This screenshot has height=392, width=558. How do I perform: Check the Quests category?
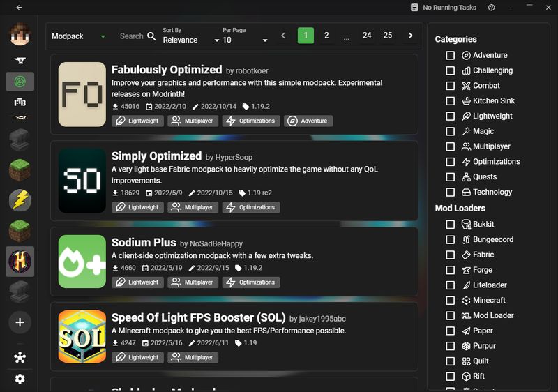450,176
